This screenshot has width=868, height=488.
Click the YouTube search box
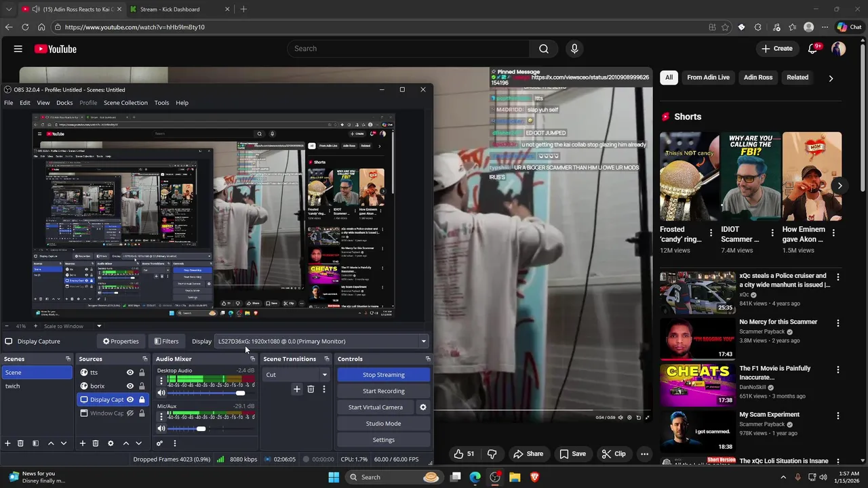[408, 49]
